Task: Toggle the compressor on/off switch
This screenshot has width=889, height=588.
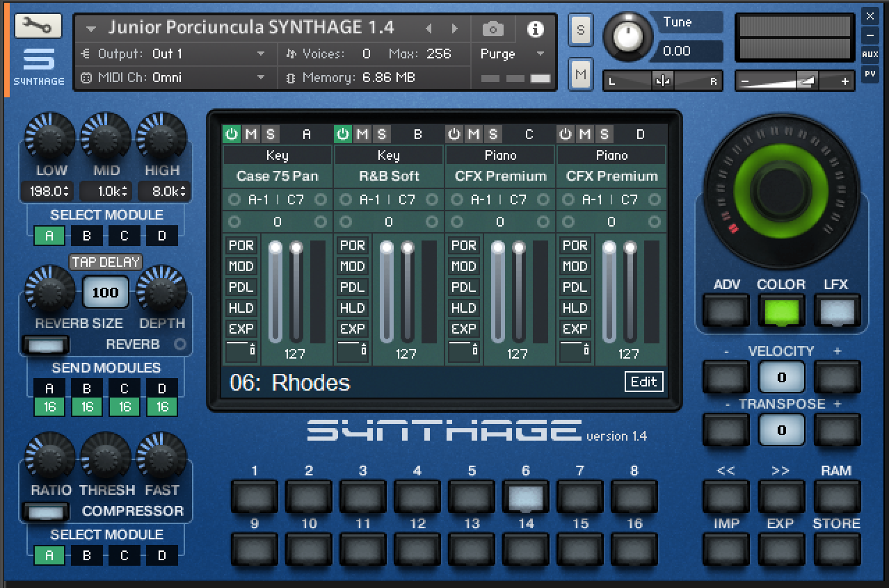Action: coord(45,512)
